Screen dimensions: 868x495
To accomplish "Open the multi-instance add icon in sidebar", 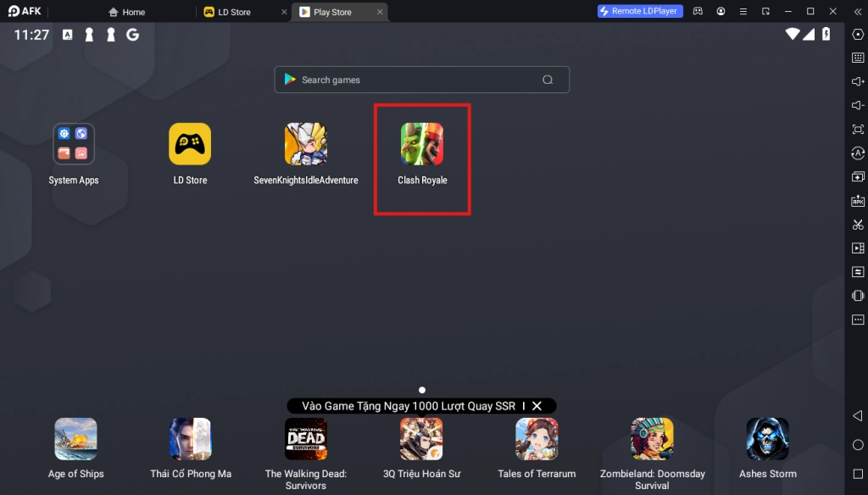I will coord(858,176).
